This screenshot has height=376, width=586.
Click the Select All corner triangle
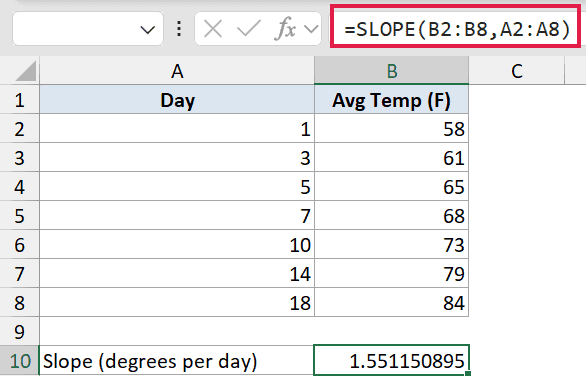(x=26, y=71)
